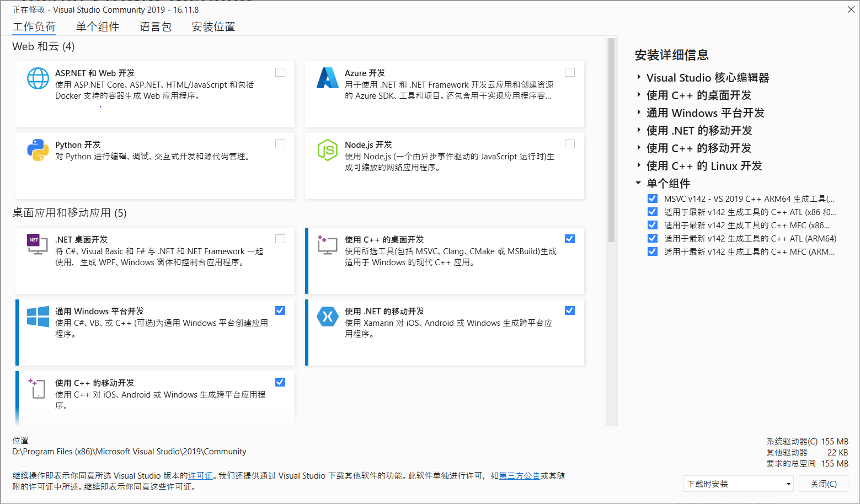Image resolution: width=860 pixels, height=504 pixels.
Task: Switch to the 工作负荷 tab
Action: tap(34, 26)
